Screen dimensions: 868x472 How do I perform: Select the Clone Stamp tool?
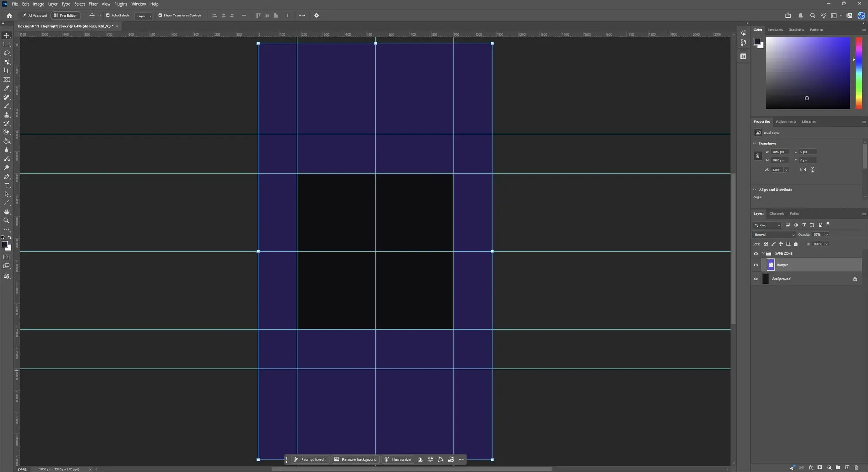[7, 115]
